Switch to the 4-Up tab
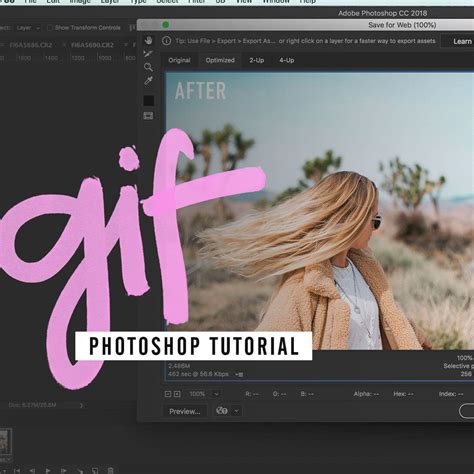The width and height of the screenshot is (474, 474). tap(287, 60)
